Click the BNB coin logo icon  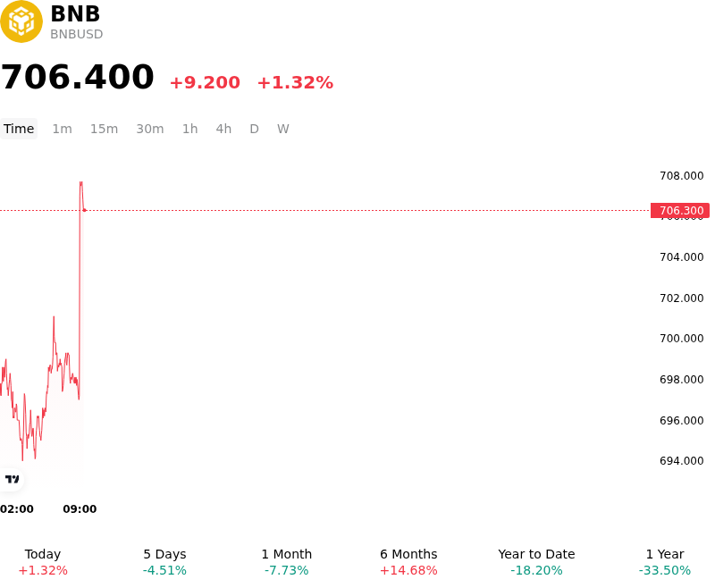tap(21, 21)
